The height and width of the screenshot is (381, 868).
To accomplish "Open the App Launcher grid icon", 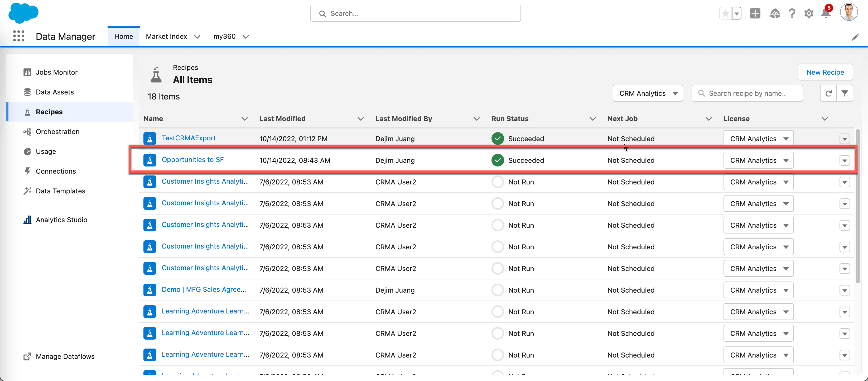I will [18, 36].
